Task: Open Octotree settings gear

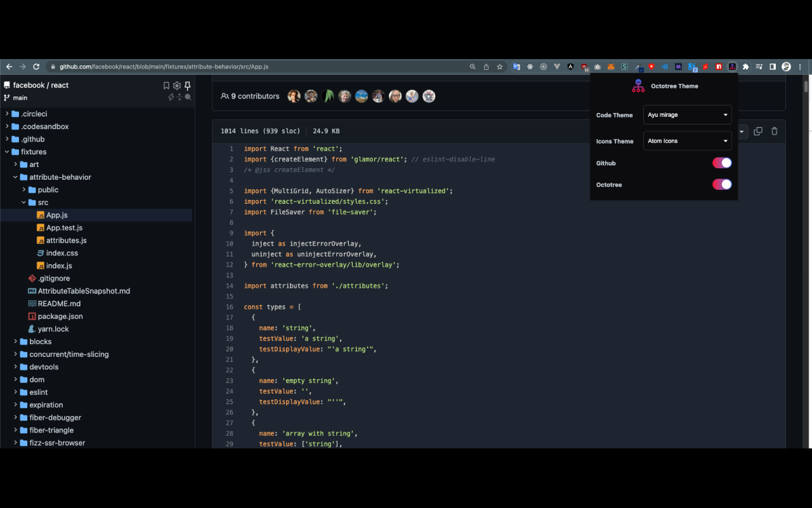Action: coord(177,86)
